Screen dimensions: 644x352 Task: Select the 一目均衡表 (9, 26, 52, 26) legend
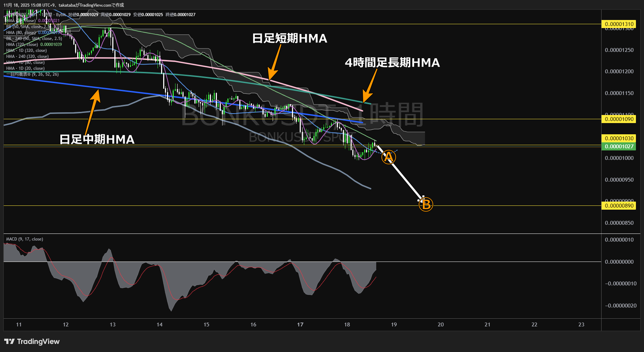[x=32, y=74]
